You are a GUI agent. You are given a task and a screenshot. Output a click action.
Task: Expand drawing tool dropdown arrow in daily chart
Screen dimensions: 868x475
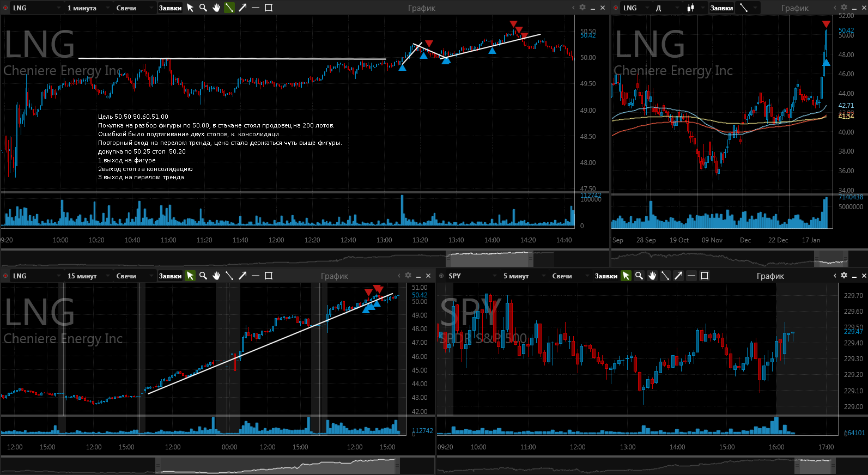point(755,8)
